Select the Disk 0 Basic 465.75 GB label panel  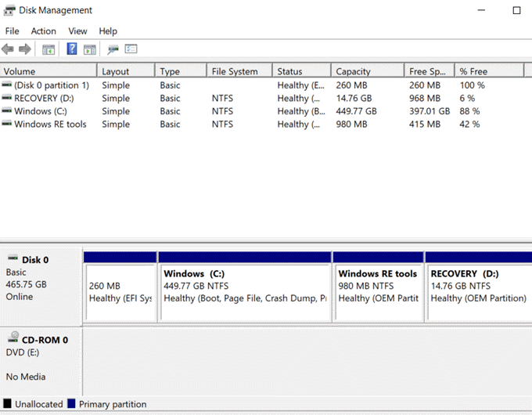(41, 287)
